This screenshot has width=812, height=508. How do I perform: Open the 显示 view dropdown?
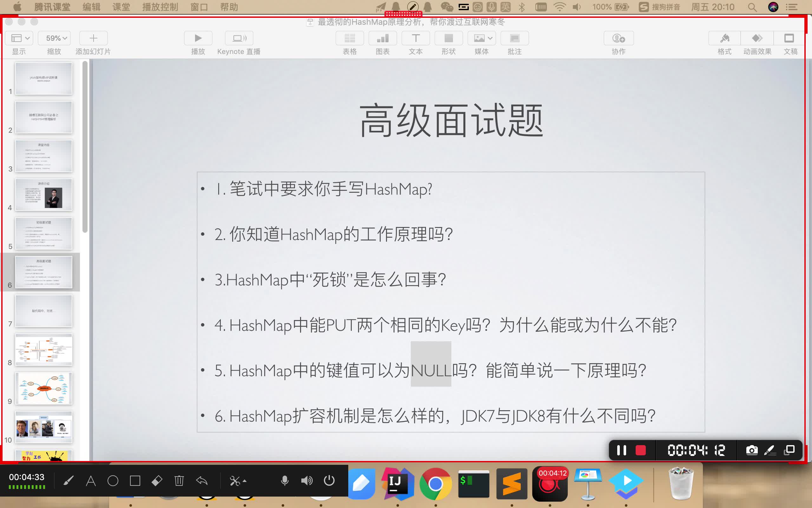[x=19, y=38]
